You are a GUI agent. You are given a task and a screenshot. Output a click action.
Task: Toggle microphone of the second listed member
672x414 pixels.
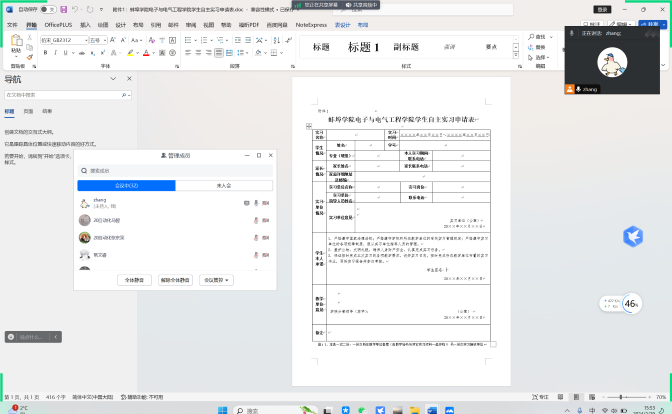(x=257, y=219)
